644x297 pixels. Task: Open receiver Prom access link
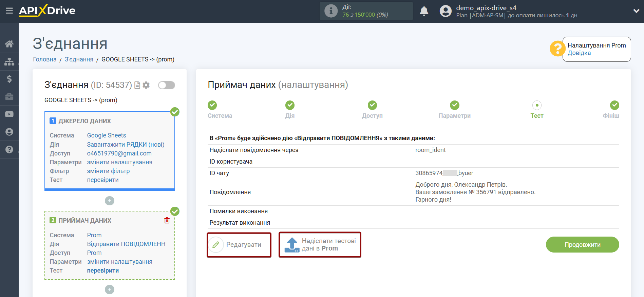94,253
